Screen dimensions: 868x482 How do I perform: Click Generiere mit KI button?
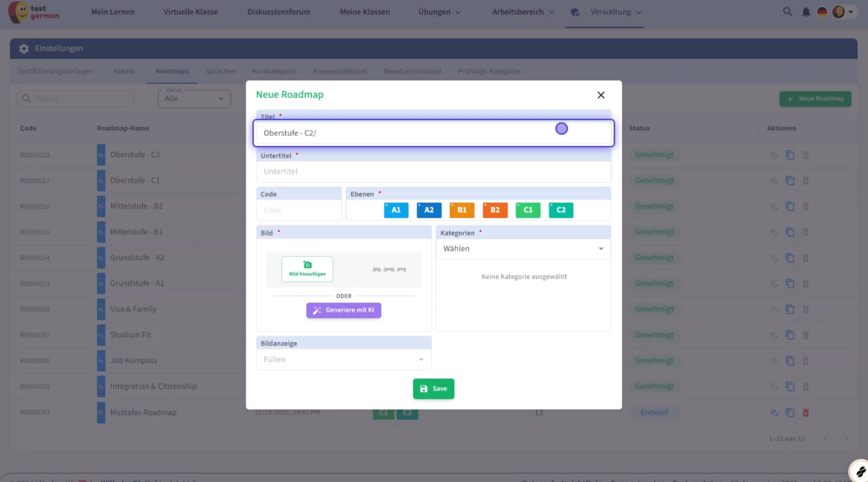(343, 310)
